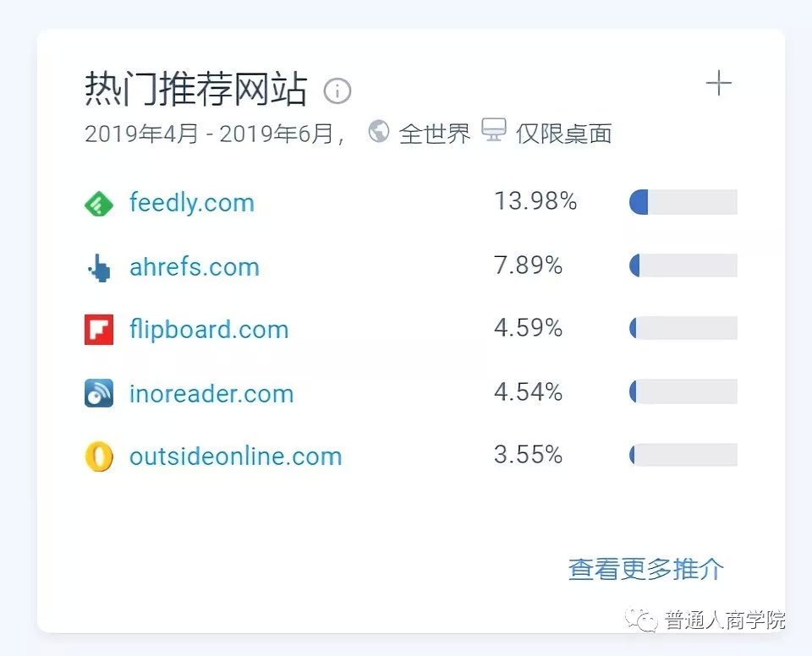
Task: Click the plus button in the top-right corner
Action: (x=720, y=82)
